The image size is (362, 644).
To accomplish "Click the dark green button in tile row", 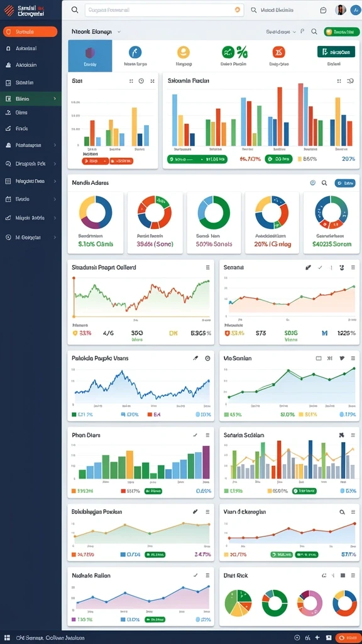I will [x=336, y=52].
